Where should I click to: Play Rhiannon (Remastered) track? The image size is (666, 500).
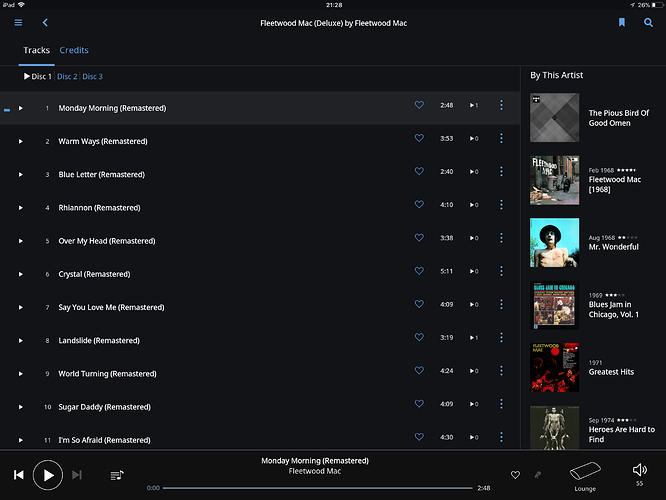coord(20,208)
